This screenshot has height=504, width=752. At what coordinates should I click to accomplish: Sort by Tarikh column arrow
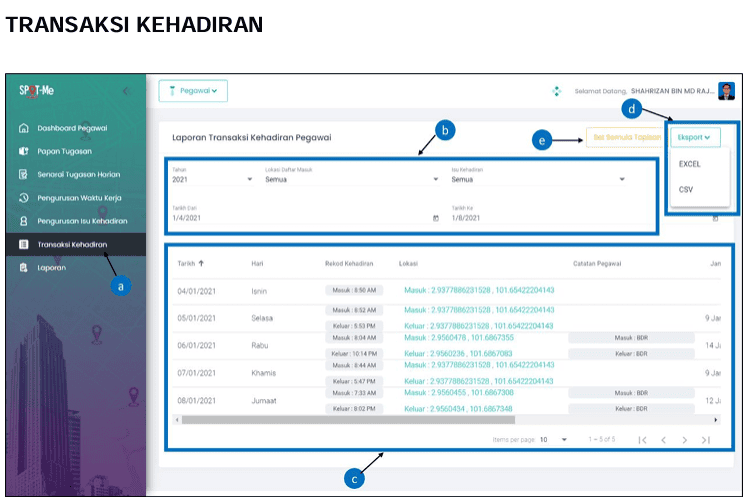point(203,263)
